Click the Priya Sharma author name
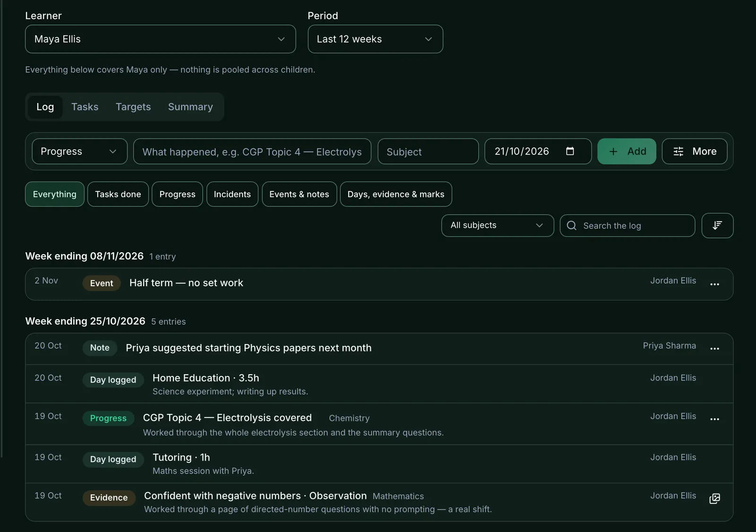The width and height of the screenshot is (756, 532). point(669,346)
